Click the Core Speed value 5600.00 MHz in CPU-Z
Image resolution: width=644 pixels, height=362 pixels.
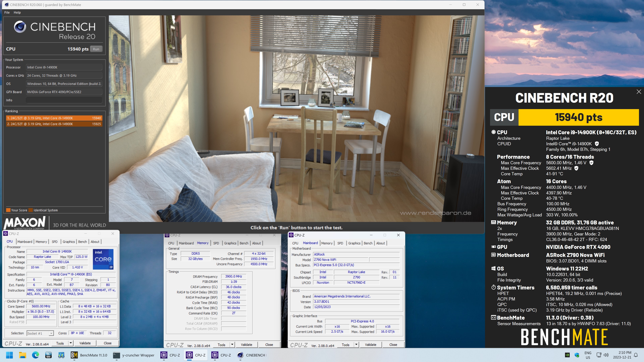point(41,306)
